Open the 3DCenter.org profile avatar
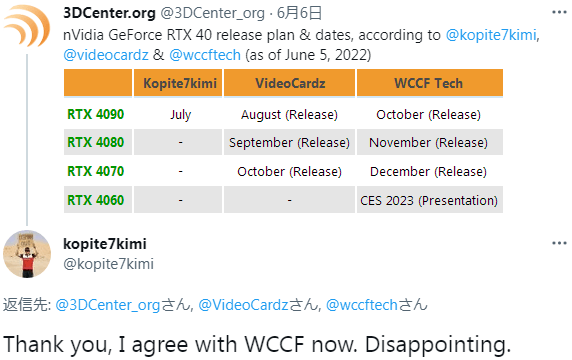This screenshot has width=572, height=360. coord(27,26)
